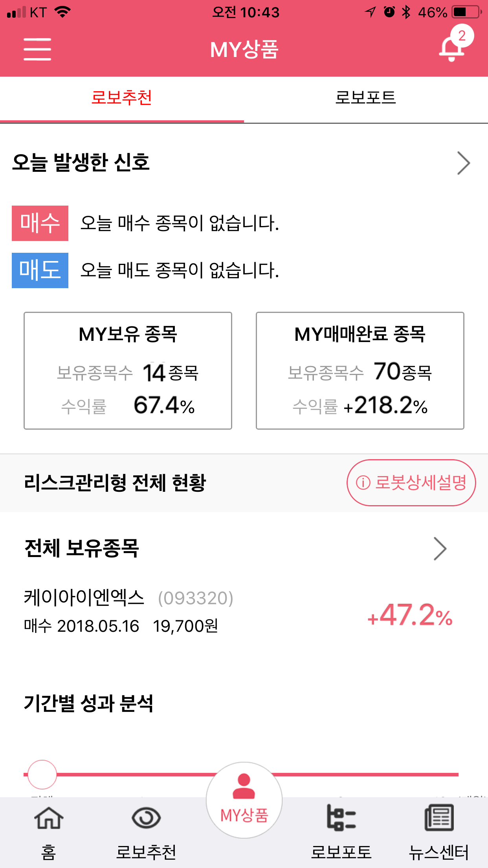Open the 케이아이엔엑스 stock entry
Image resolution: width=488 pixels, height=868 pixels.
[128, 611]
